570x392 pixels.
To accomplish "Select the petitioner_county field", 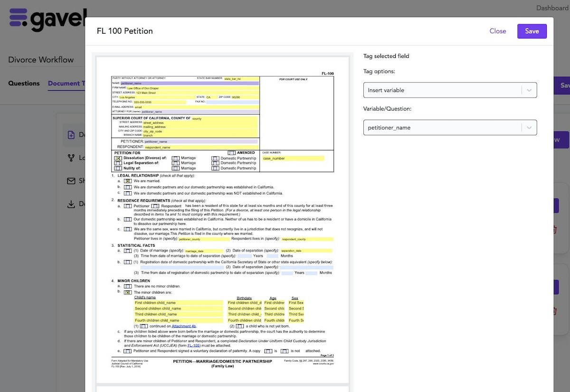I will (x=203, y=239).
